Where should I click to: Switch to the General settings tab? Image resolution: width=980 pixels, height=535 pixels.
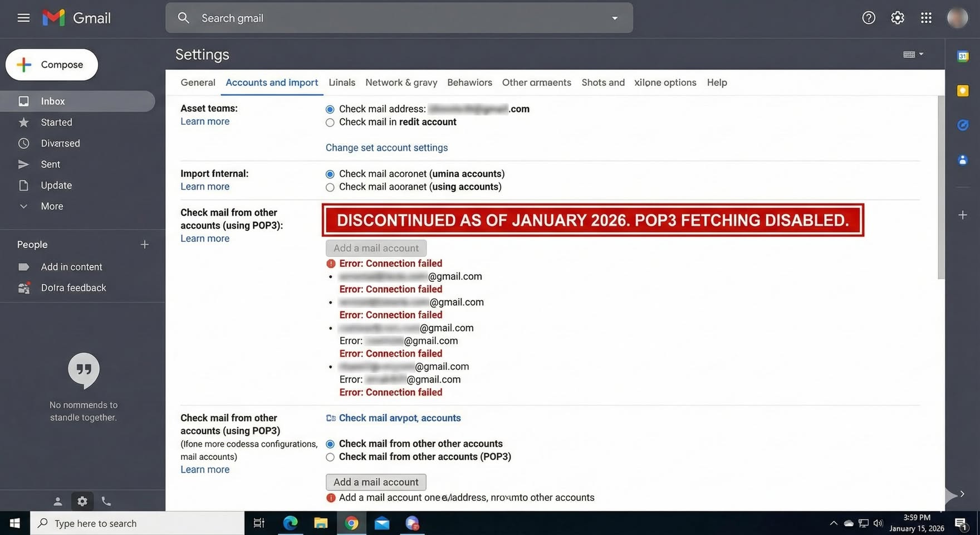pos(198,82)
